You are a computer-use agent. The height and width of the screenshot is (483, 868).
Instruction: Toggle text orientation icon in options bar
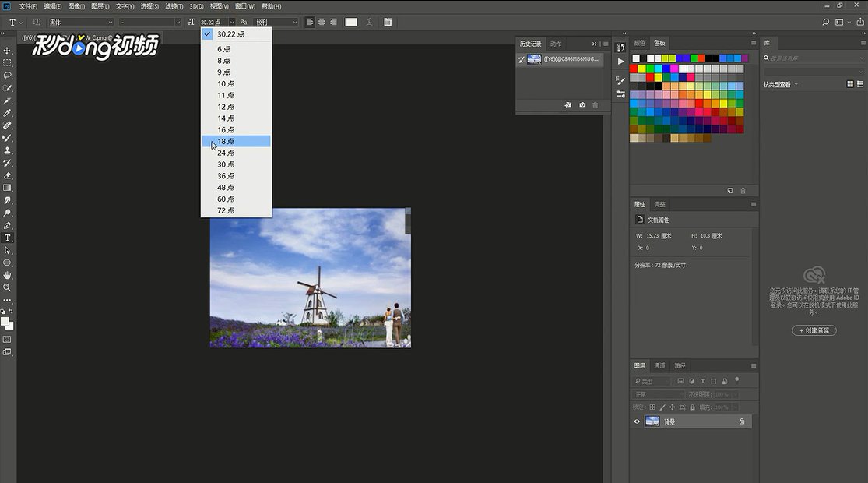[37, 22]
